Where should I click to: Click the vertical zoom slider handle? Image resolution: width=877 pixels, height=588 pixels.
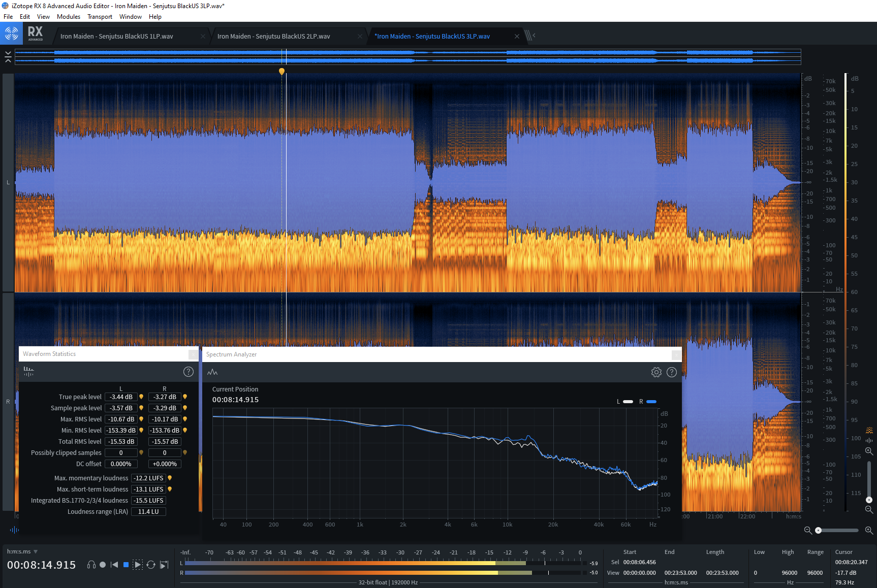(869, 500)
